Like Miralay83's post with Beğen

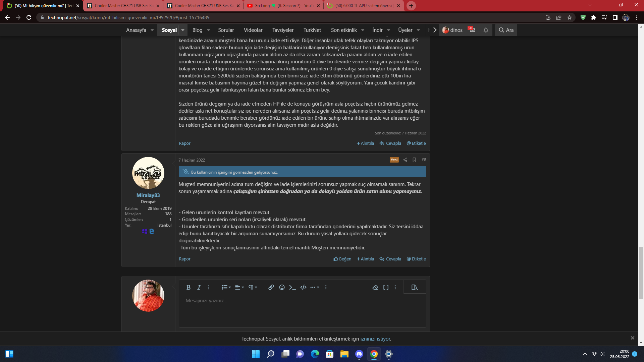tap(342, 259)
